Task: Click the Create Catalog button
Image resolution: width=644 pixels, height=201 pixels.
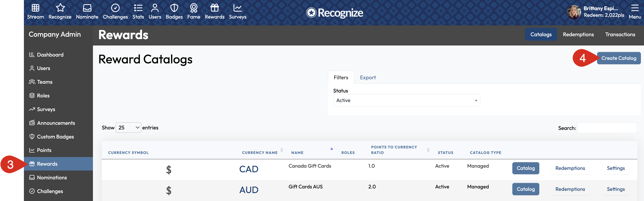Action: (619, 58)
